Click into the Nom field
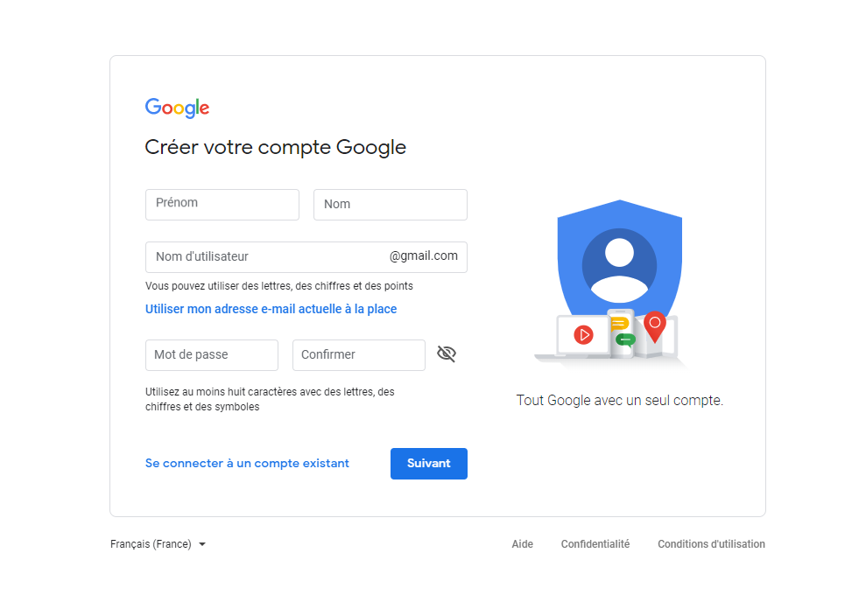866x616 pixels. (x=391, y=205)
